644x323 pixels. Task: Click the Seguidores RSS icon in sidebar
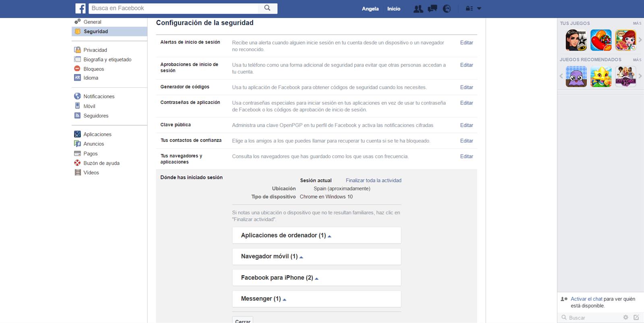(x=78, y=116)
